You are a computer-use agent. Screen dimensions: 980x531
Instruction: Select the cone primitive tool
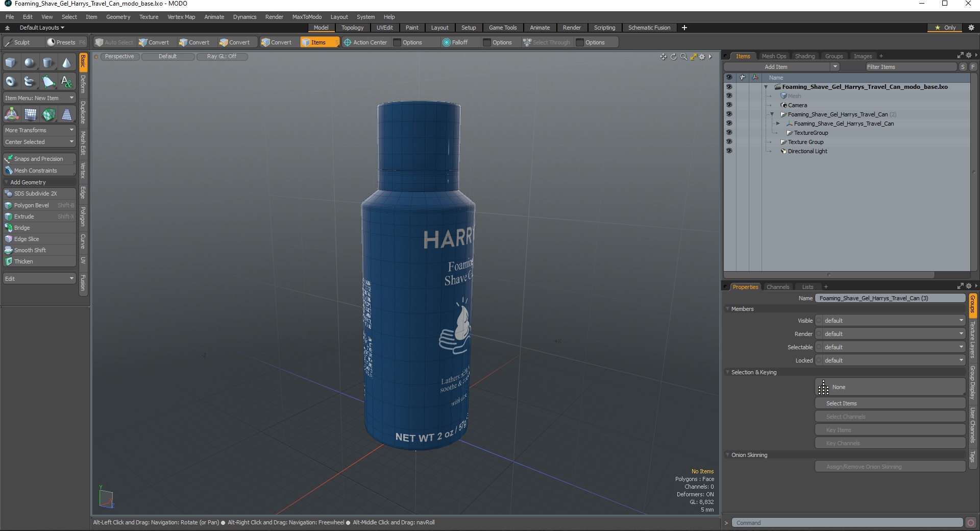pos(66,63)
